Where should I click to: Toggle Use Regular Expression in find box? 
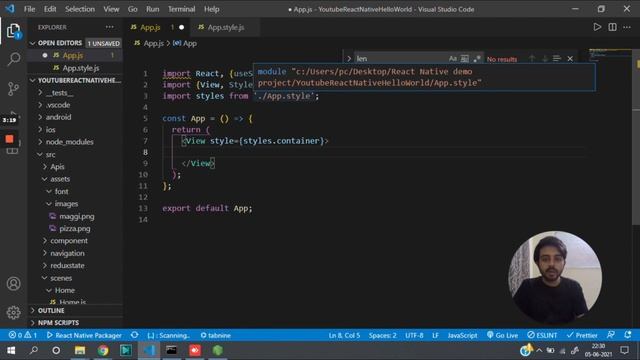tap(476, 59)
